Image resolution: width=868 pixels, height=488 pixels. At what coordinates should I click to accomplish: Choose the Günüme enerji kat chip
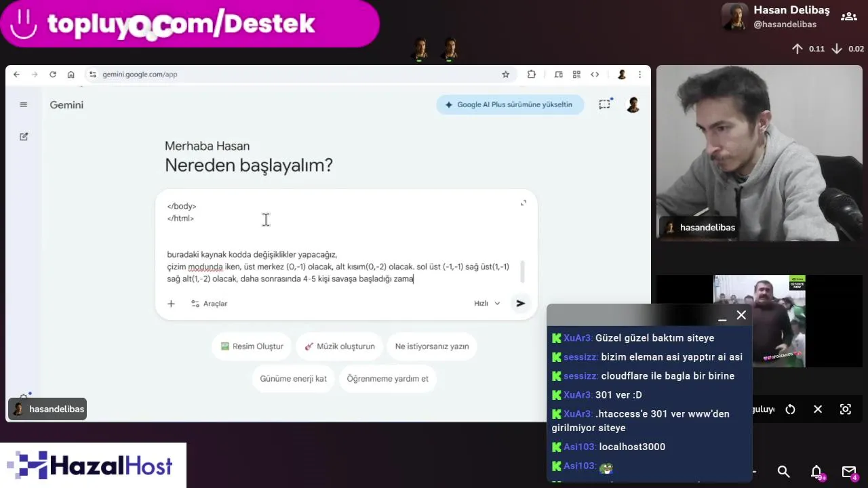pyautogui.click(x=294, y=379)
